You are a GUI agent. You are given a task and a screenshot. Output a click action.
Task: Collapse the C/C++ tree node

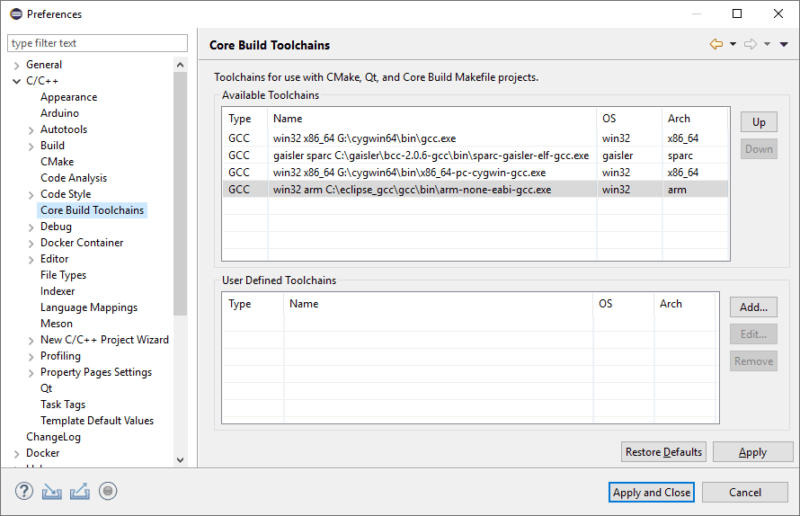pyautogui.click(x=17, y=81)
